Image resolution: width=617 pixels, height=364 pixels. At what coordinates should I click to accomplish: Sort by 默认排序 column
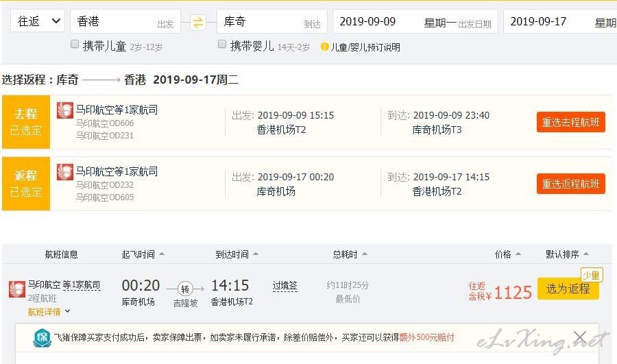tap(567, 254)
